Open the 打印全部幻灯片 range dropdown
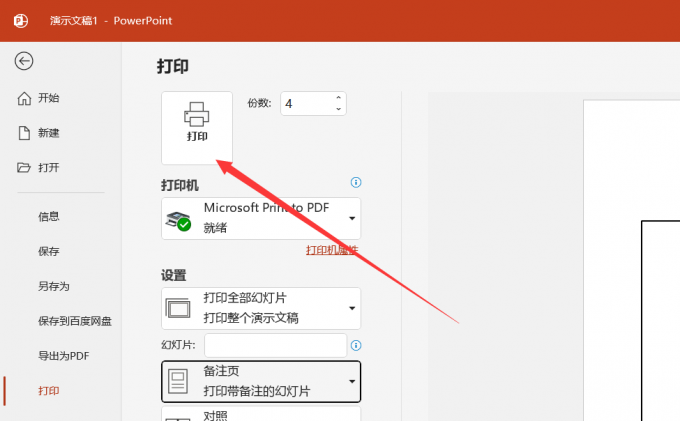This screenshot has width=680, height=421. pyautogui.click(x=261, y=308)
